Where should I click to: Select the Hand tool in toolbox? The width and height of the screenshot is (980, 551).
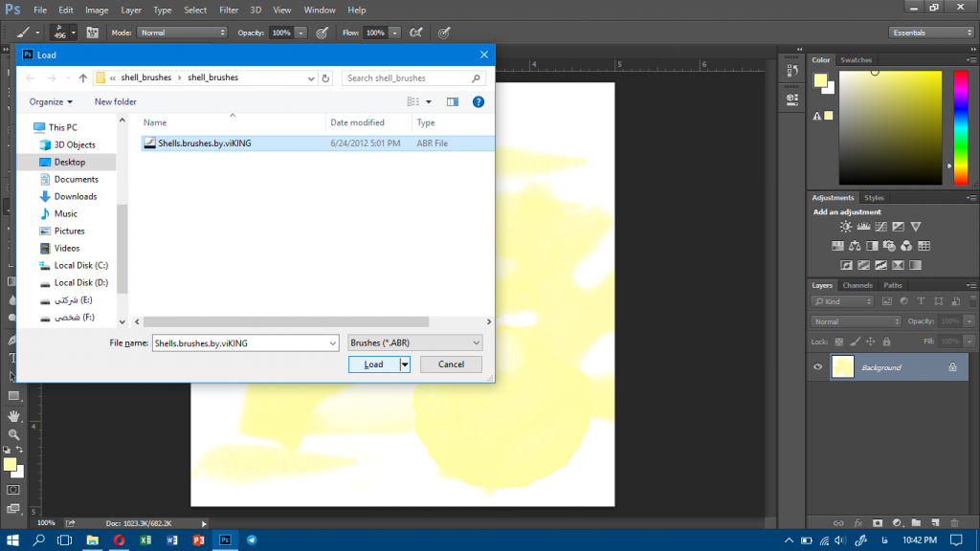pyautogui.click(x=13, y=416)
